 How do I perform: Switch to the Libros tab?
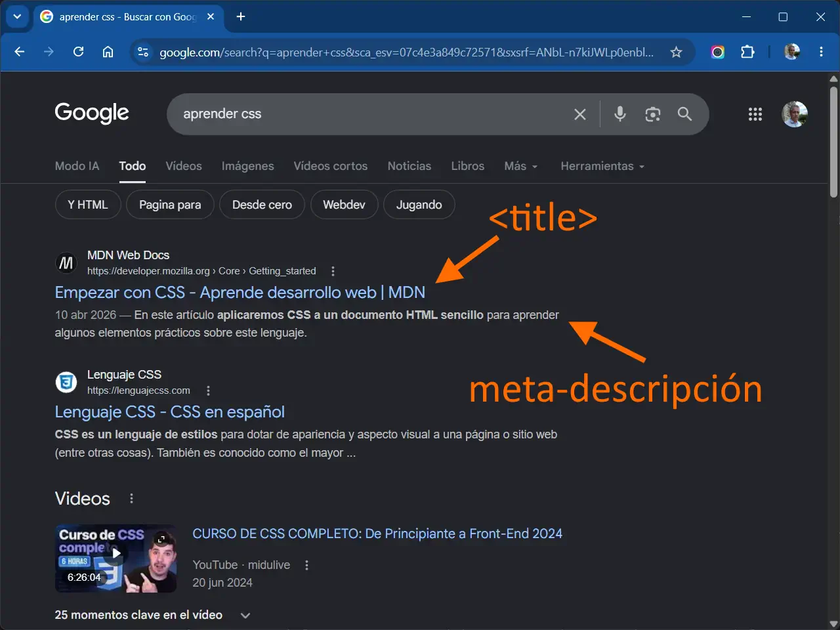468,166
